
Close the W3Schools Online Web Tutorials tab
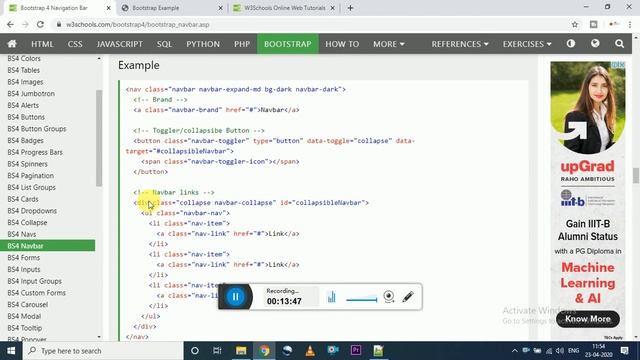coord(332,8)
